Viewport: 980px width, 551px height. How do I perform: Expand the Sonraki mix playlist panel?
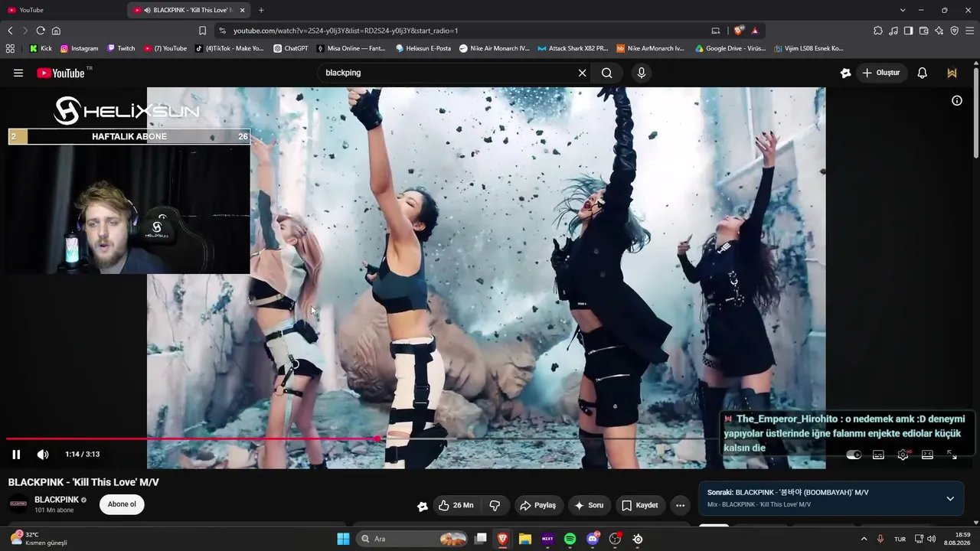click(950, 498)
